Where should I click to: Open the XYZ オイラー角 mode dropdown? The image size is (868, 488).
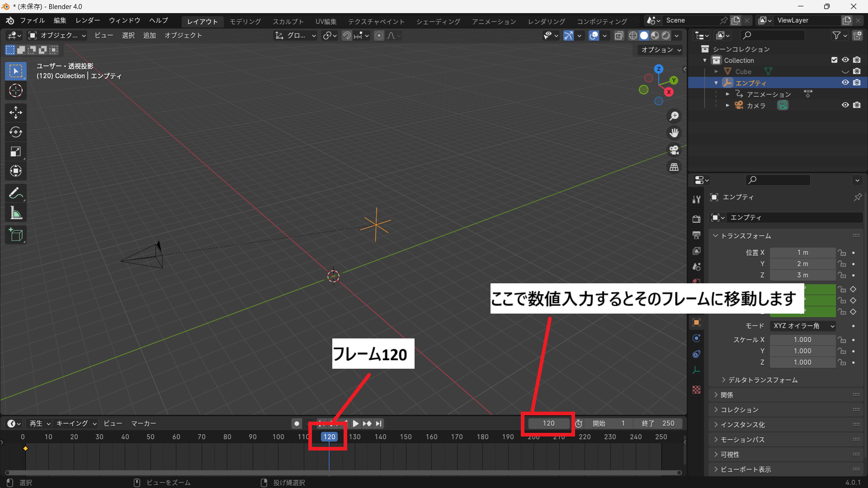coord(803,326)
